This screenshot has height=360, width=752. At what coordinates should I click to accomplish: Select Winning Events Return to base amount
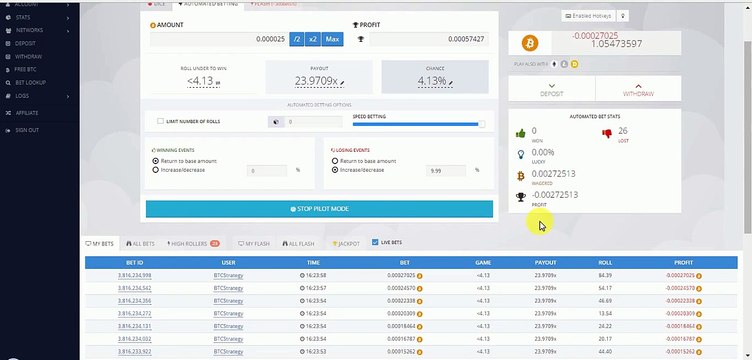[155, 161]
